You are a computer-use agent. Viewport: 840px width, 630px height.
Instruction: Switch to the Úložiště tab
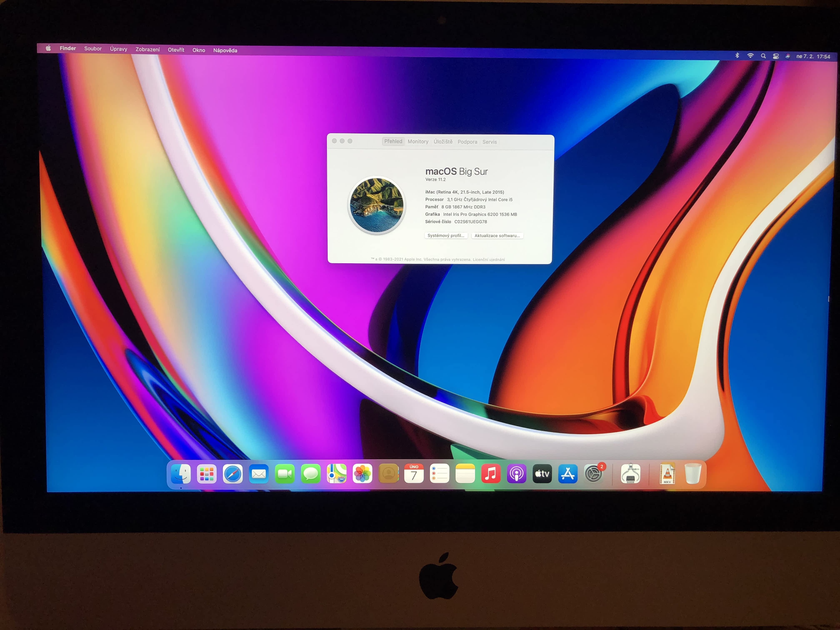coord(443,142)
